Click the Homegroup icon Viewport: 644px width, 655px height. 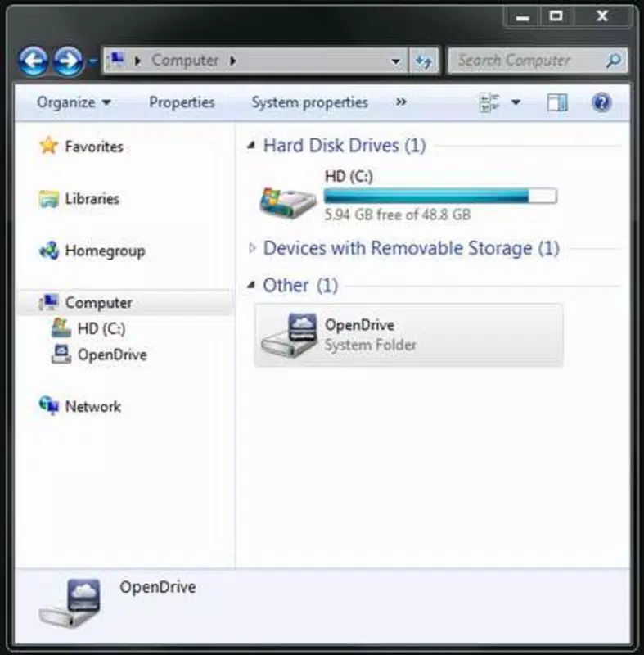coord(49,251)
